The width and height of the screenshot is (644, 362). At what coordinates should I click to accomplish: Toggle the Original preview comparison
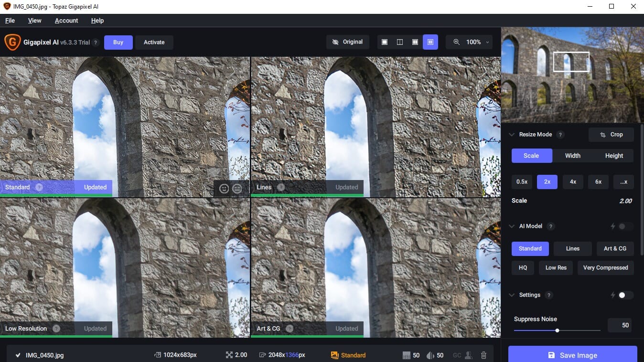pos(348,42)
